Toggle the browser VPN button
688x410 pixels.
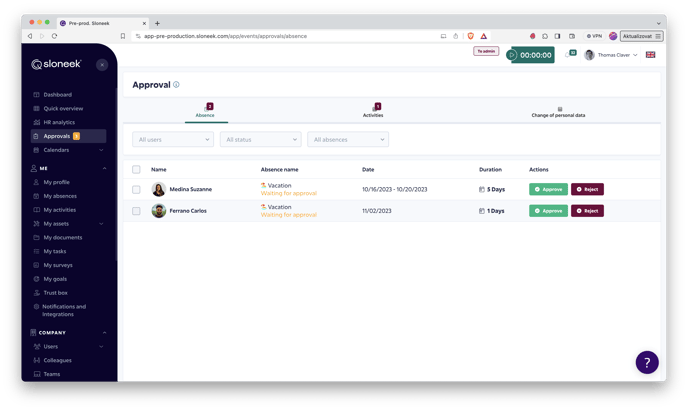595,36
